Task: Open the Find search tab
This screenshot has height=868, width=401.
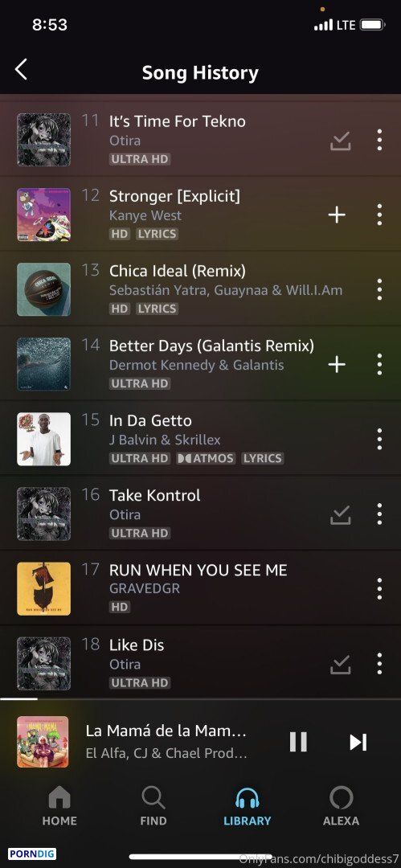Action: 153,806
